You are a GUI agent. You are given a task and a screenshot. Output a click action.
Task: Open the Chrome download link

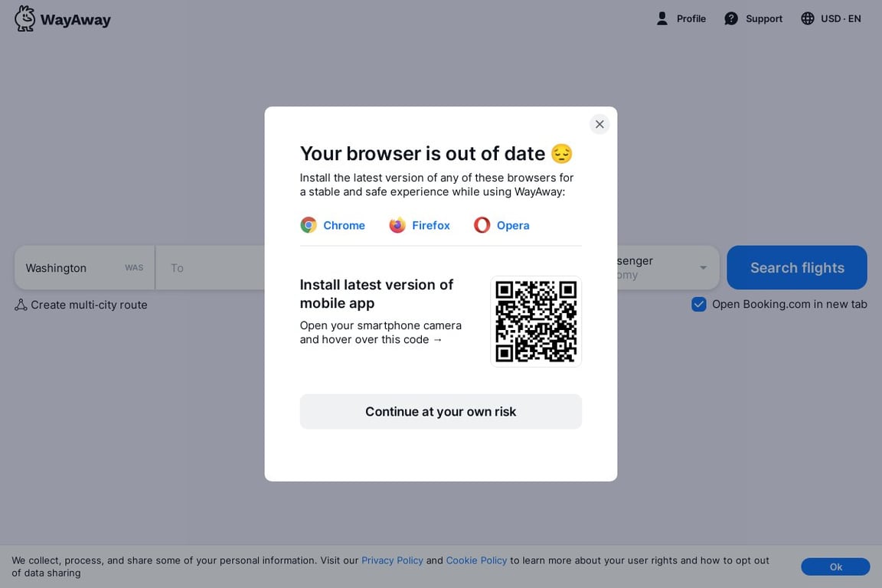tap(332, 225)
